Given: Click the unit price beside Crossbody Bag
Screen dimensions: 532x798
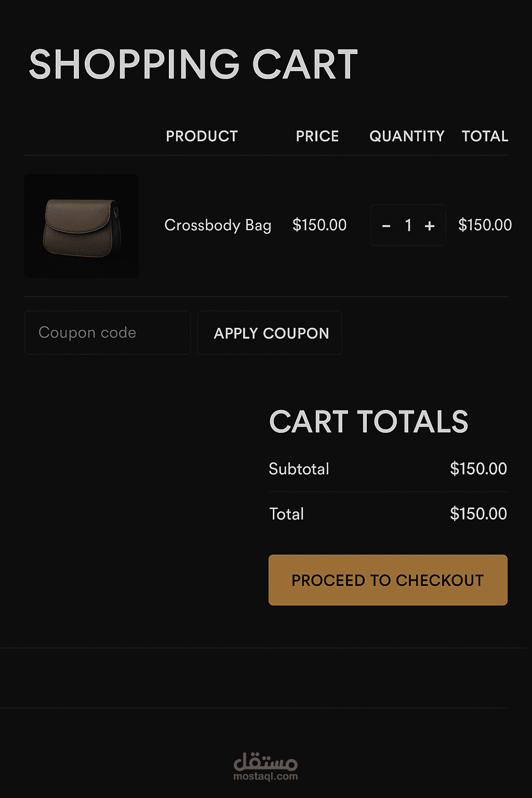Looking at the screenshot, I should point(319,225).
